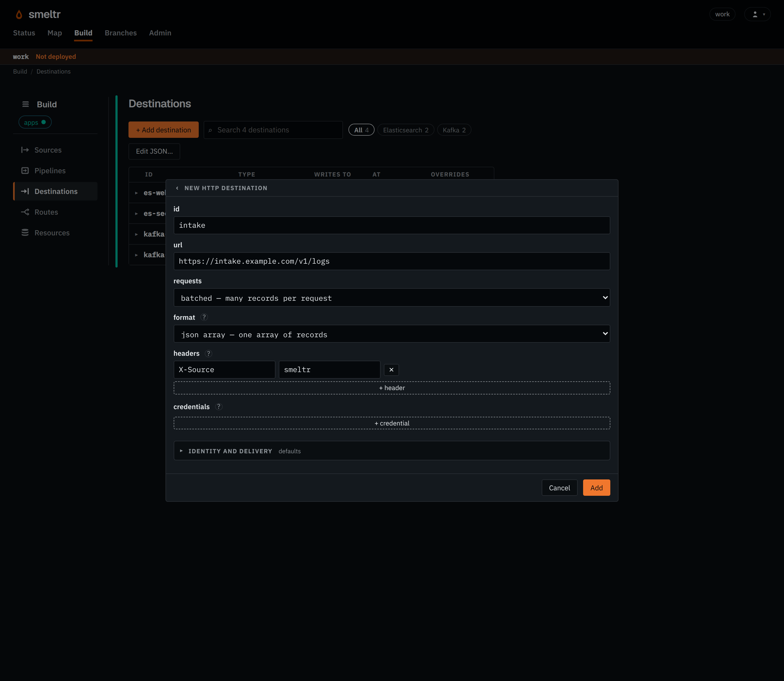Click the smeltr header value field
This screenshot has height=681, width=784.
[x=329, y=370]
